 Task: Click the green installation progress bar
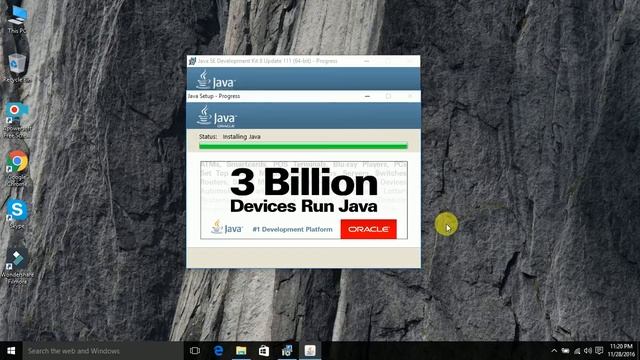point(303,146)
